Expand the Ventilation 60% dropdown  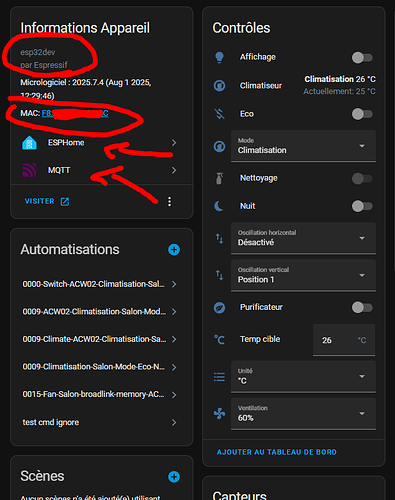point(303,414)
